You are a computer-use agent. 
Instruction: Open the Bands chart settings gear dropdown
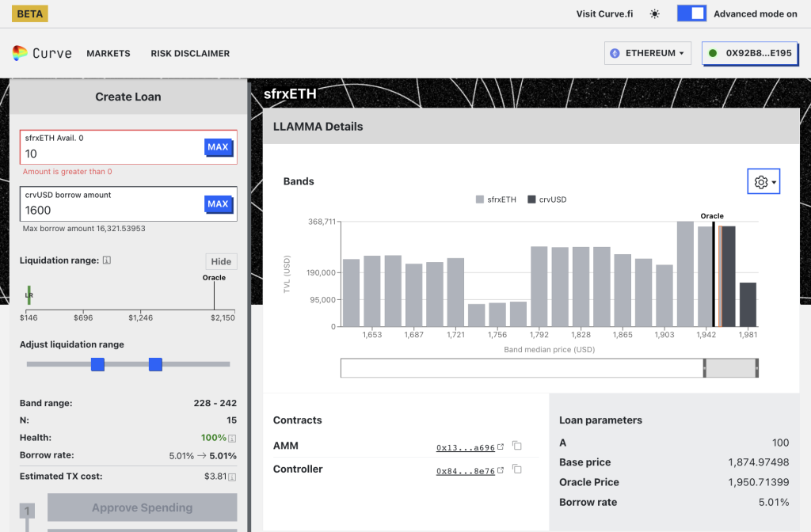point(764,181)
